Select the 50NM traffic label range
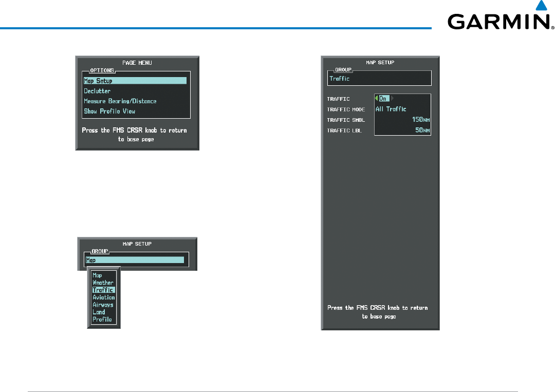This screenshot has height=392, width=555. 422,130
